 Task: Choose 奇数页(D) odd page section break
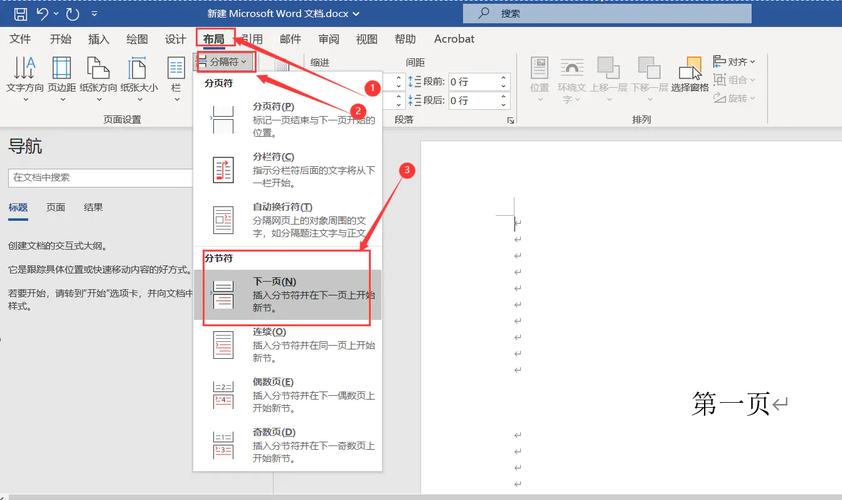click(x=287, y=445)
